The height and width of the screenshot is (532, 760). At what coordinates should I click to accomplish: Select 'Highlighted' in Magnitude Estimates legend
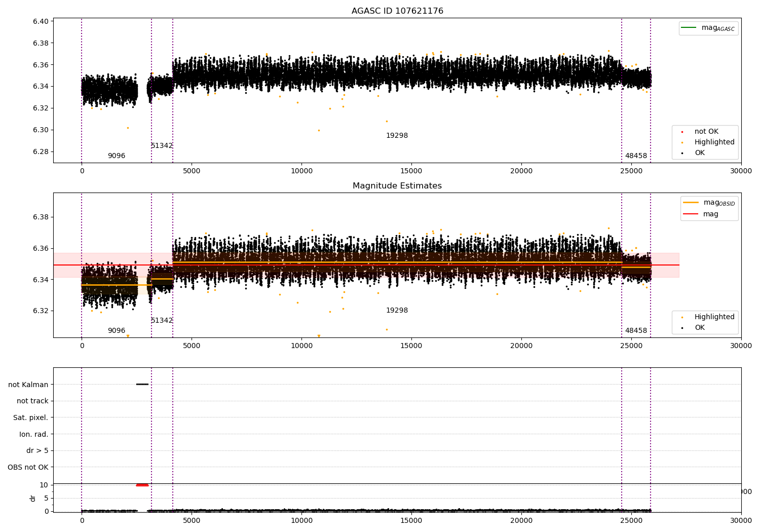point(714,317)
